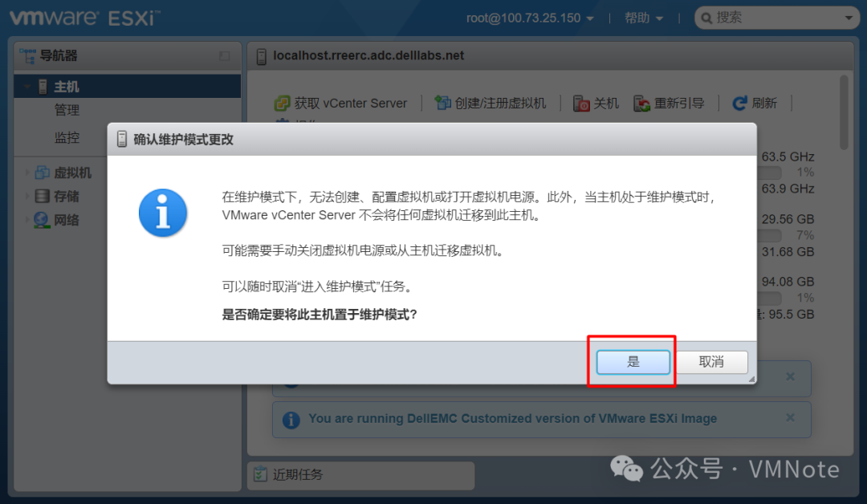This screenshot has height=504, width=867.
Task: Cancel the dialog with 取消 button
Action: coord(711,362)
